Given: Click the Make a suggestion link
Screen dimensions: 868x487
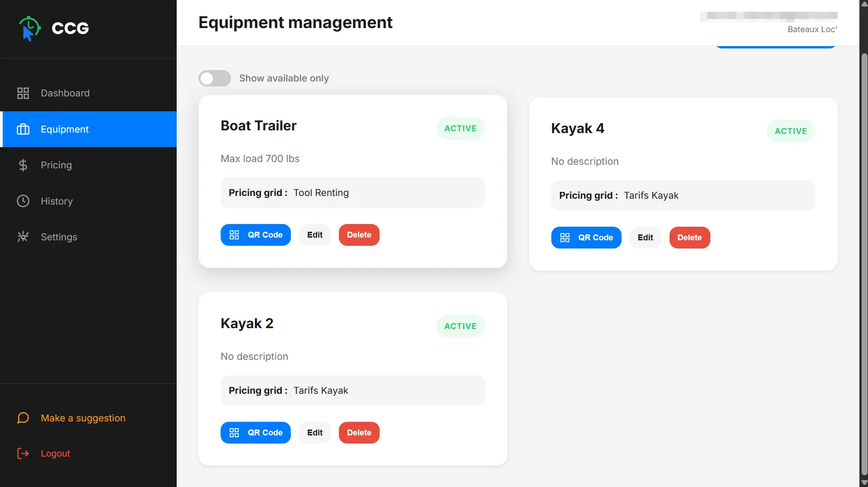Looking at the screenshot, I should [x=83, y=418].
